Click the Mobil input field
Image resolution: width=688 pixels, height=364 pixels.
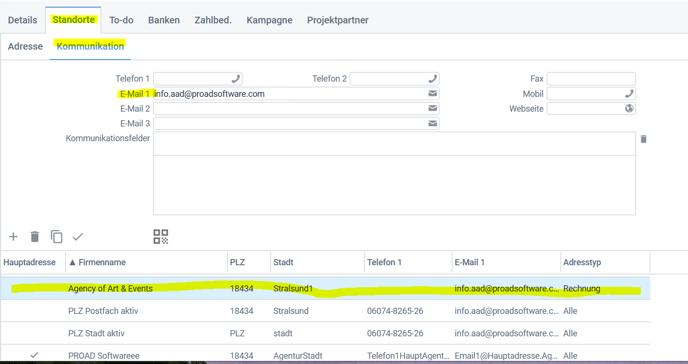(591, 93)
